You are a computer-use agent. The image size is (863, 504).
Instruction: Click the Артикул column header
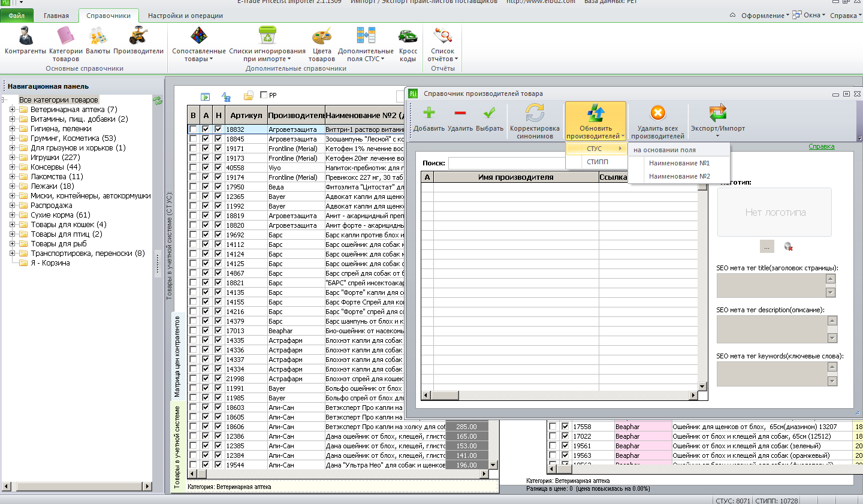[x=246, y=115]
